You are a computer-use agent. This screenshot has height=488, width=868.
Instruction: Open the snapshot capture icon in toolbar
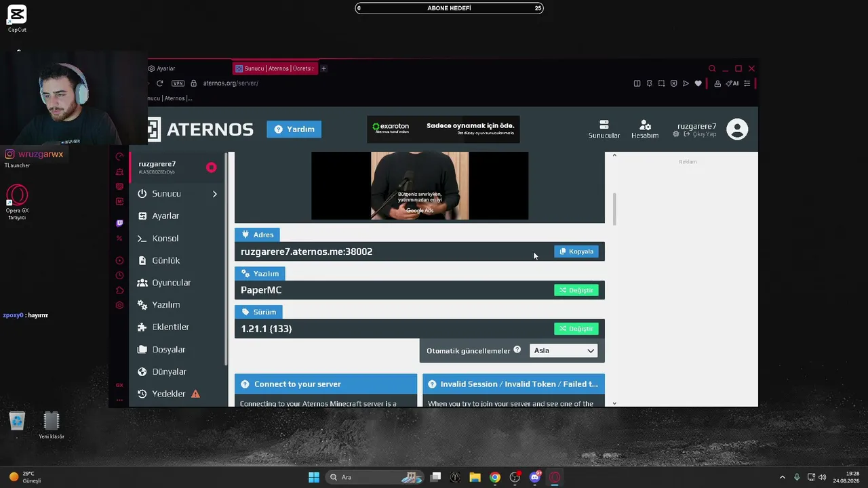(661, 83)
